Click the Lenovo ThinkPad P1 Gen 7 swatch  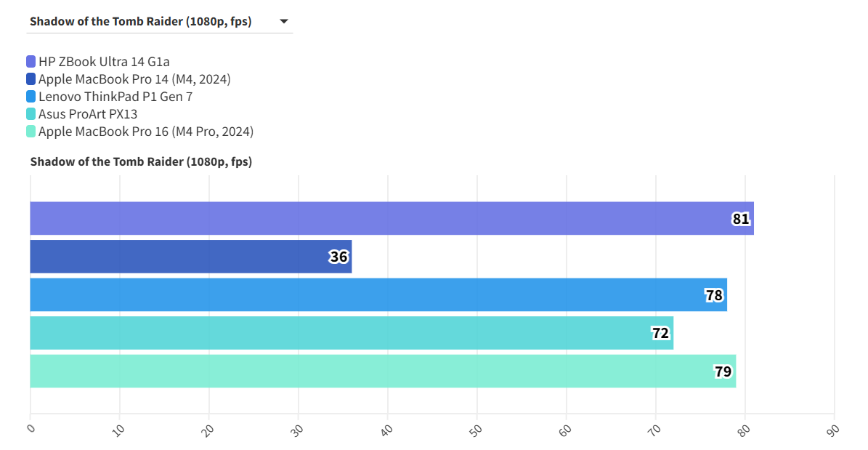click(x=31, y=97)
